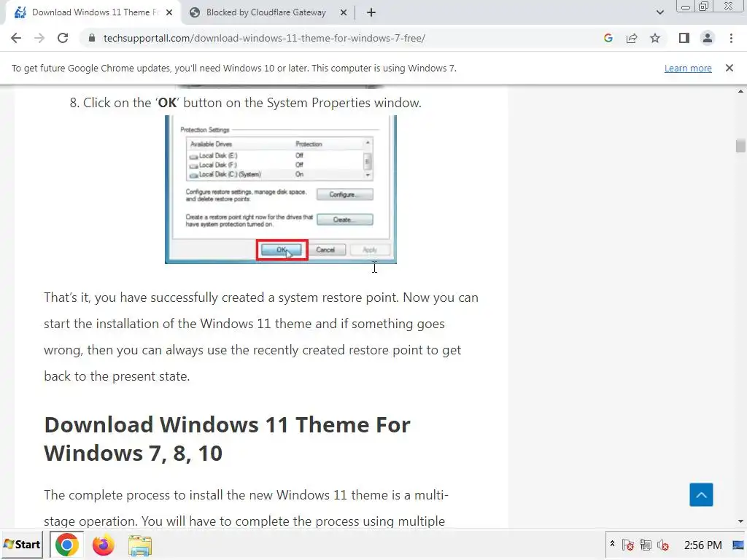Screen dimensions: 747x560
Task: Bookmark this page with the star icon
Action: 655,38
